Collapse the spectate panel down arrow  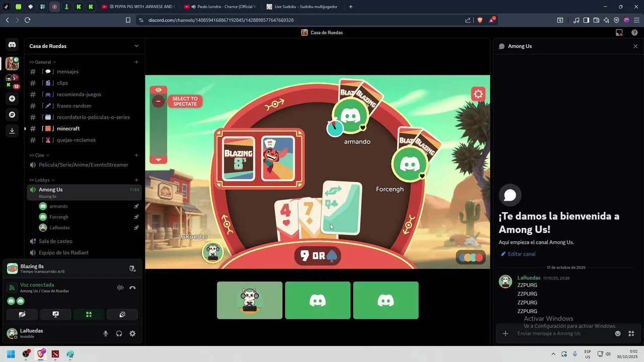pos(158,159)
